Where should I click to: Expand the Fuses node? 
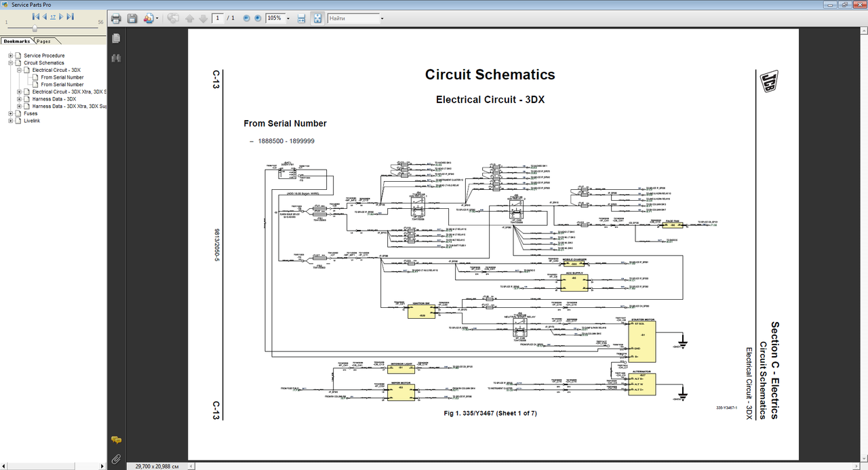10,113
